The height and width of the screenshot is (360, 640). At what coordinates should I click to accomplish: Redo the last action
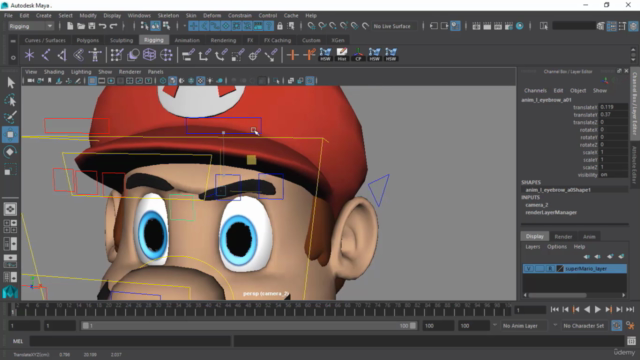pyautogui.click(x=113, y=26)
